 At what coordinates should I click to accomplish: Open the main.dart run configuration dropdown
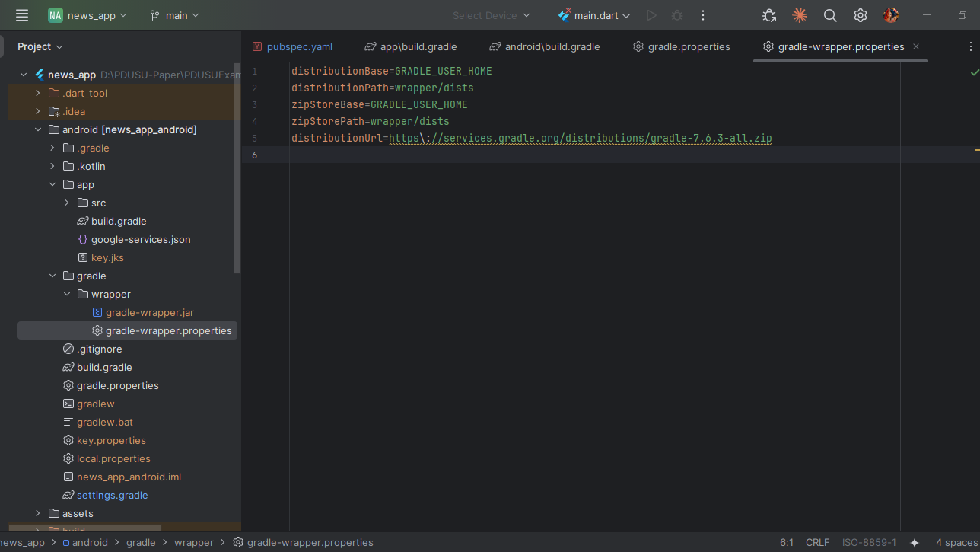pos(594,15)
